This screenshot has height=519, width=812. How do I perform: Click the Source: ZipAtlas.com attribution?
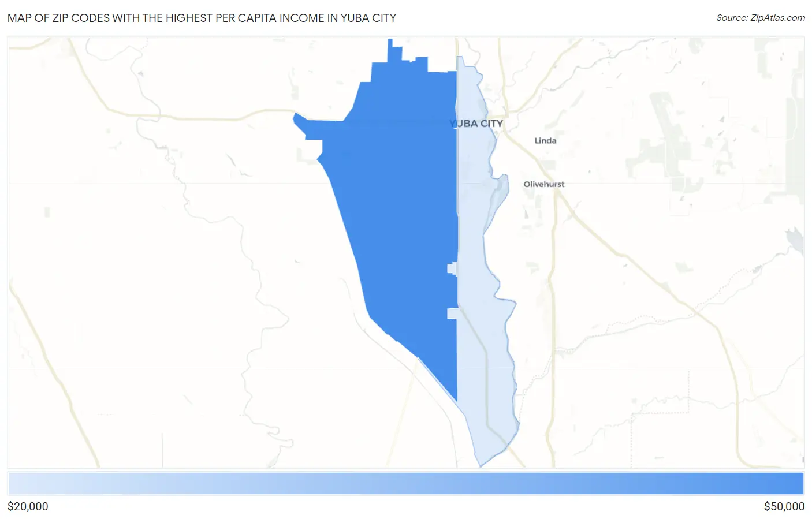click(x=761, y=18)
